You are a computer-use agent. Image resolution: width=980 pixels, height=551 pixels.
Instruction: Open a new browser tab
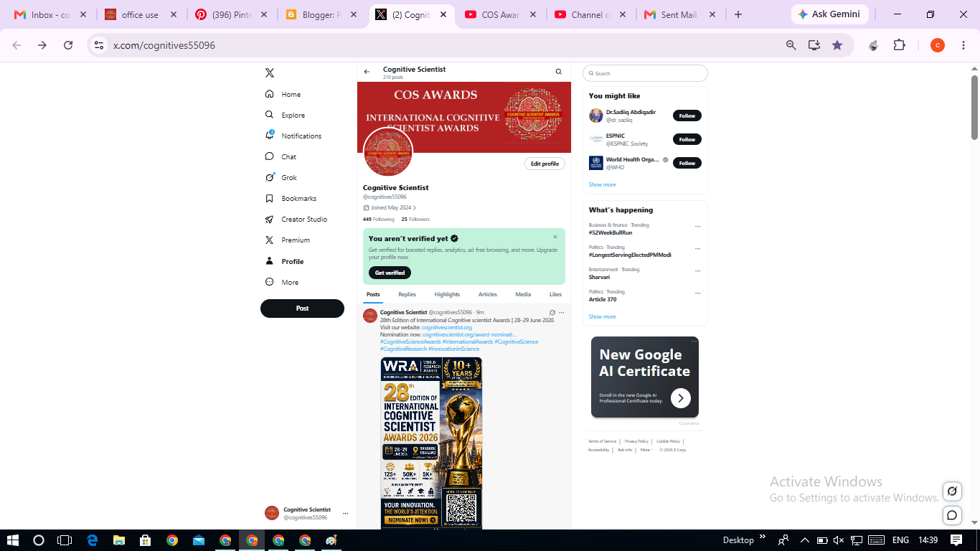coord(738,14)
